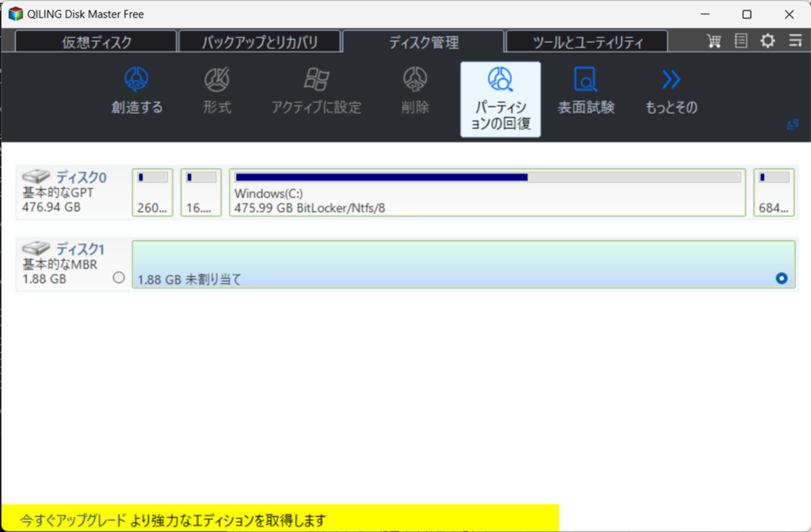The height and width of the screenshot is (532, 811).
Task: Open the hamburger menu icon
Action: click(x=795, y=41)
